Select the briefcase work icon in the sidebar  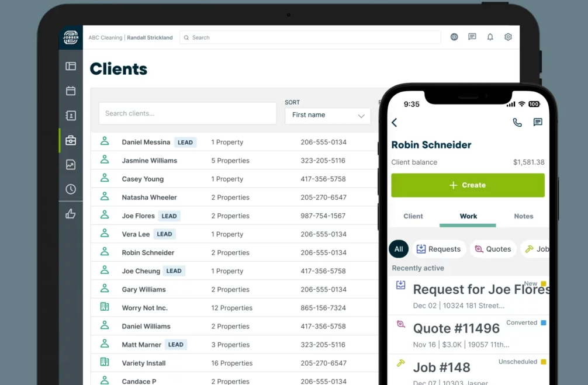click(71, 140)
